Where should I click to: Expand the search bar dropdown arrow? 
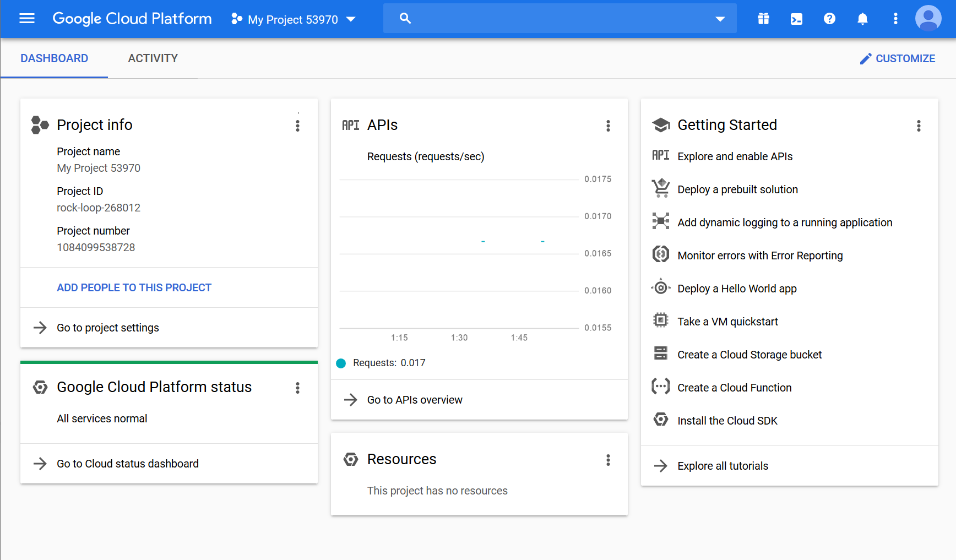click(720, 19)
